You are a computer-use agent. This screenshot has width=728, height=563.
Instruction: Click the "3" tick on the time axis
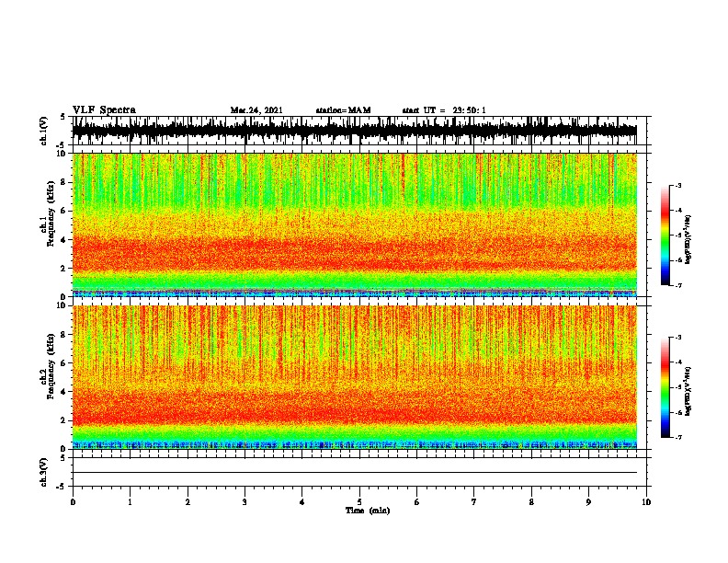(245, 502)
